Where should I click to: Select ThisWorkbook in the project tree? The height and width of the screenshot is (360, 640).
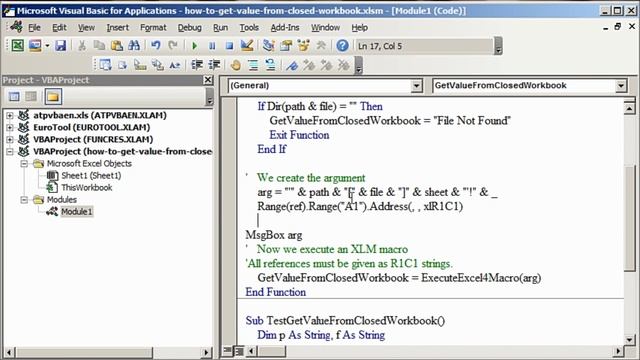(87, 187)
